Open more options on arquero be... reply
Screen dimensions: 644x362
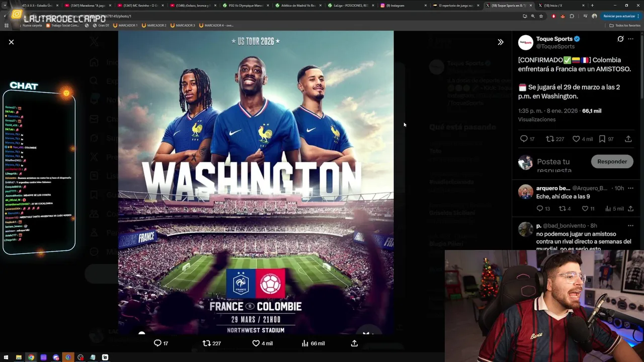click(630, 188)
